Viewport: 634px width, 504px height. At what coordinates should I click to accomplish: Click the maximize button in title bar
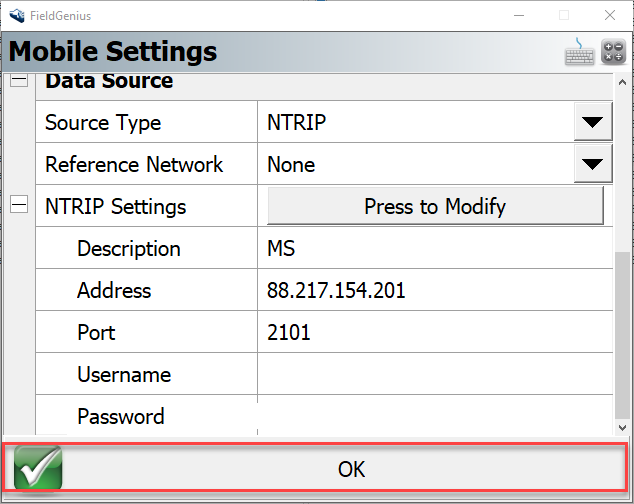[x=563, y=15]
